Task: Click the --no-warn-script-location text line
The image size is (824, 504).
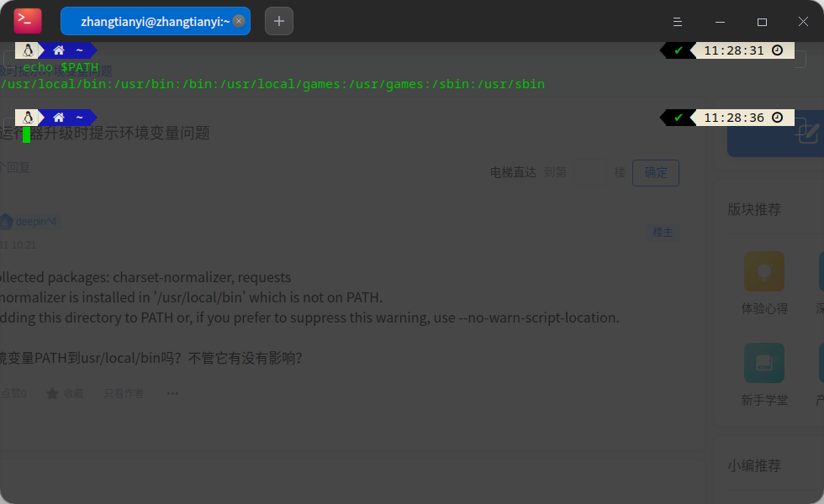Action: point(310,318)
